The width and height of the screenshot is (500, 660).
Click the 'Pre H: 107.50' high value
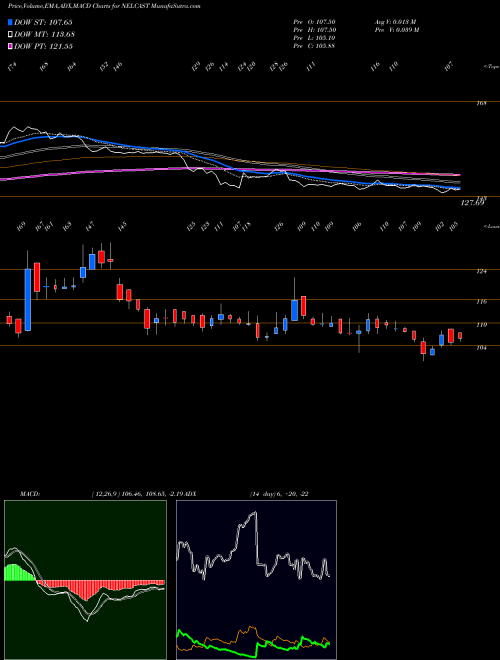(314, 30)
